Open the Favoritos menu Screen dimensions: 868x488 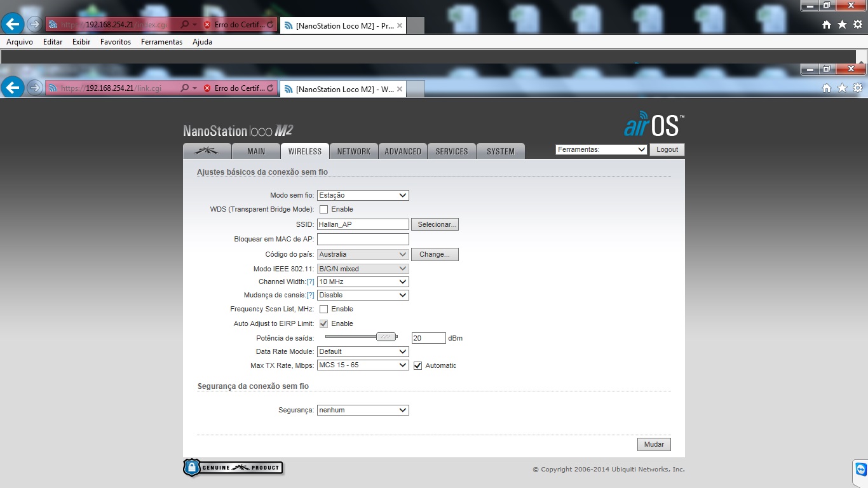click(x=116, y=42)
